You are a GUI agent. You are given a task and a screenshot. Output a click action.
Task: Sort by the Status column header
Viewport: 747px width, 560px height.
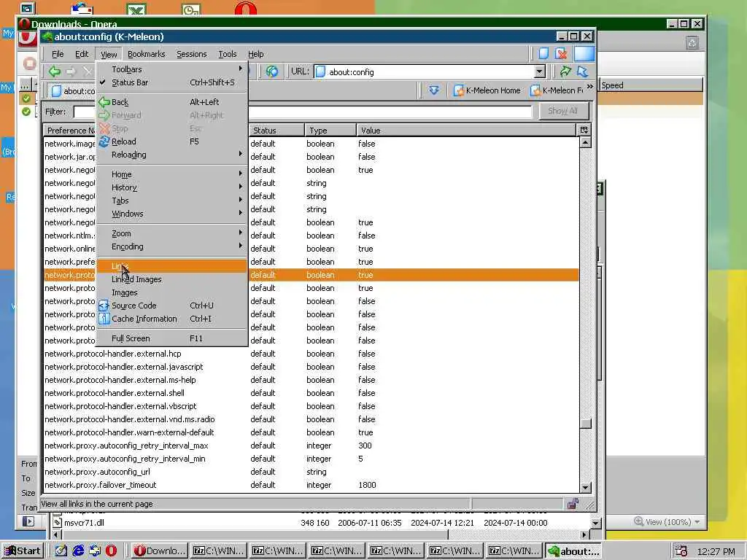point(276,130)
